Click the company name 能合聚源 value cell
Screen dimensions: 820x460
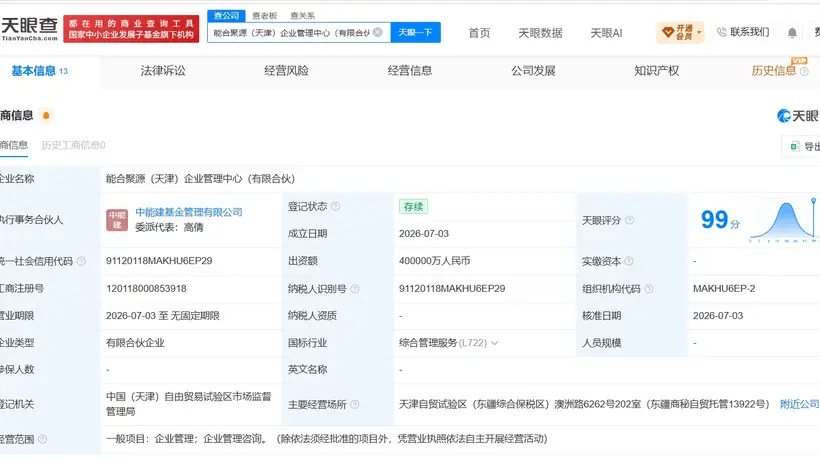200,179
